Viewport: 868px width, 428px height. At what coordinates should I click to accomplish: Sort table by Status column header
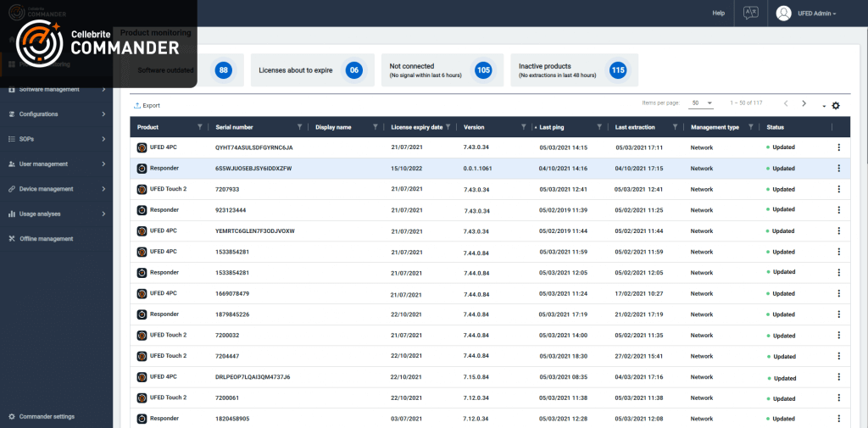[x=775, y=127]
